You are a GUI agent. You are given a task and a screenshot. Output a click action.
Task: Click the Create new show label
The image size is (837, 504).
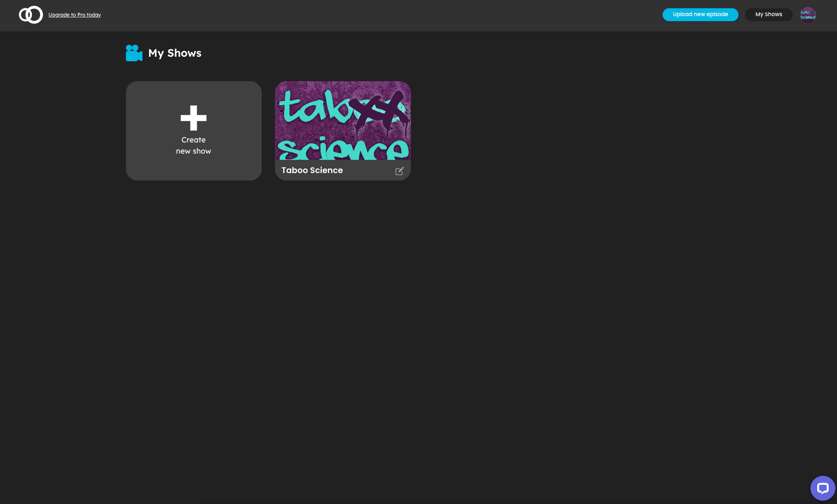[193, 145]
